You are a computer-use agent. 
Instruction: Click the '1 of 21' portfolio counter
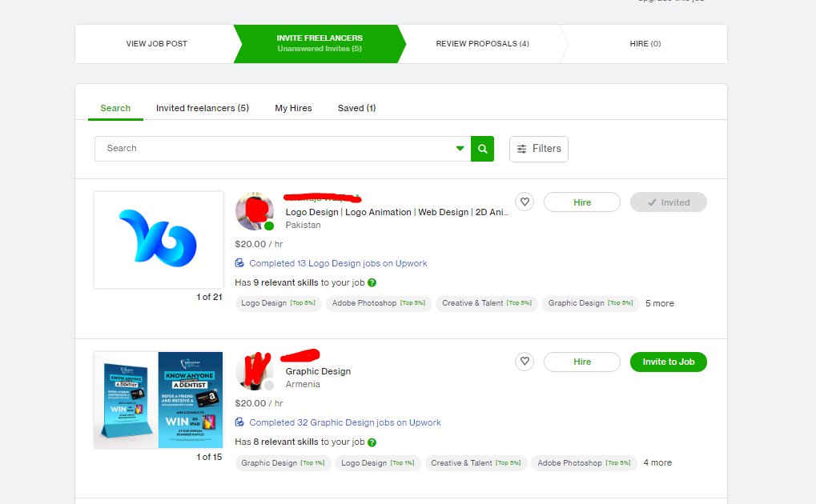[209, 297]
